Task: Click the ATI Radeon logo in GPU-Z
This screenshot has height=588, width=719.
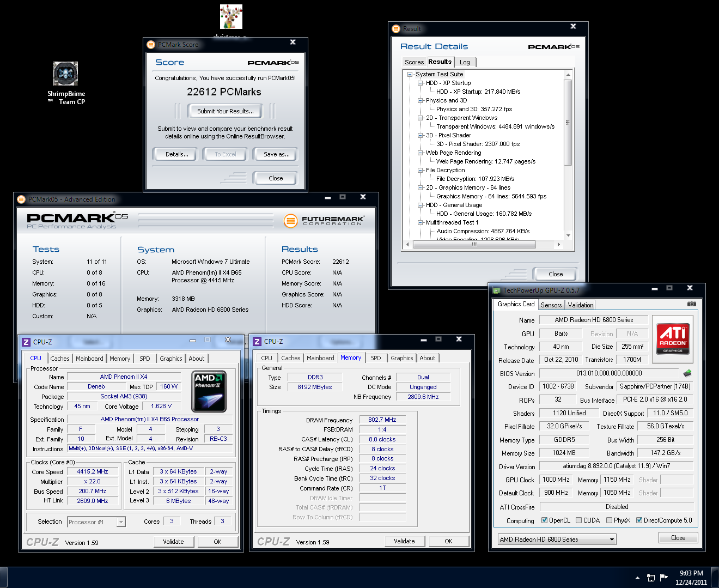Action: 673,339
